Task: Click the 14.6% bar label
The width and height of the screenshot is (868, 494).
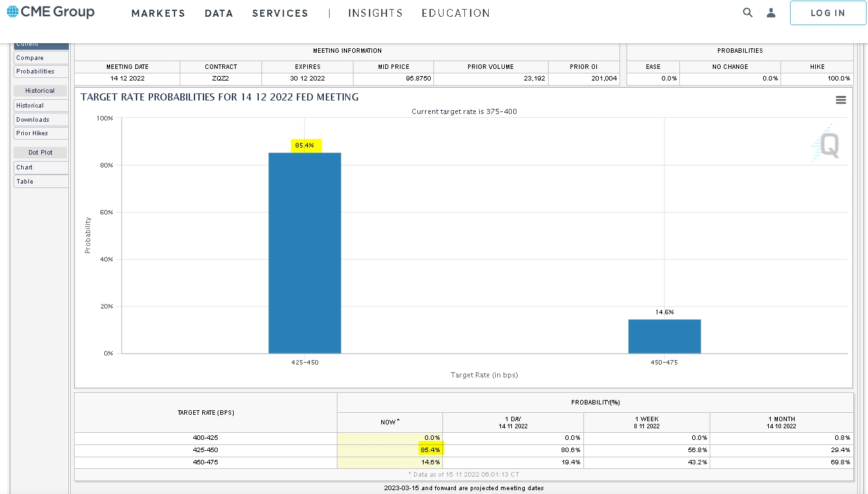Action: pos(665,312)
